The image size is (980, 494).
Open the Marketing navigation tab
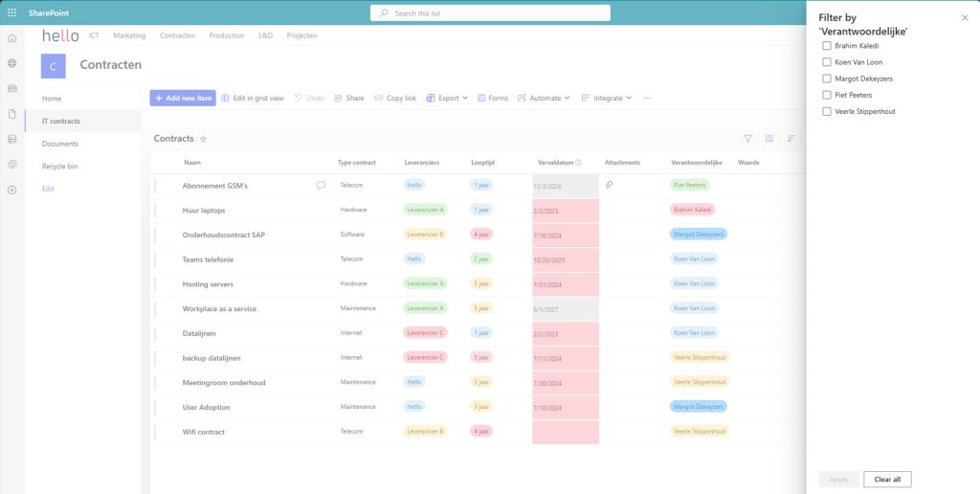pos(129,35)
